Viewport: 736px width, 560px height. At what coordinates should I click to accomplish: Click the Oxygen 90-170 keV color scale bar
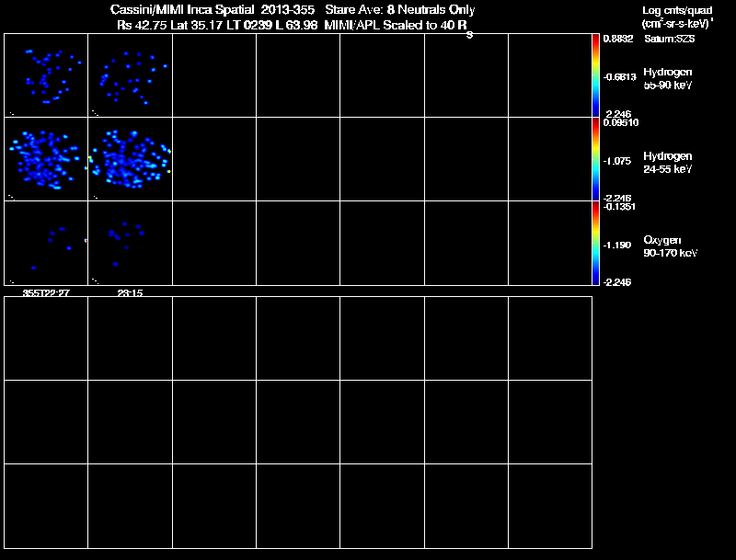click(595, 243)
